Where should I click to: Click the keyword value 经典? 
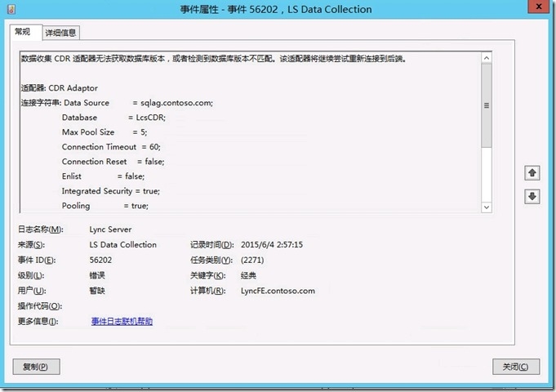click(x=248, y=276)
